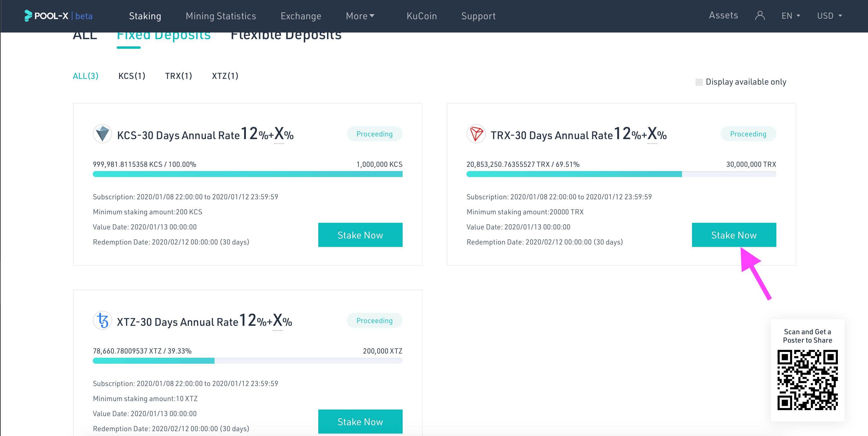
Task: Filter by XTZ(1)
Action: pos(225,76)
